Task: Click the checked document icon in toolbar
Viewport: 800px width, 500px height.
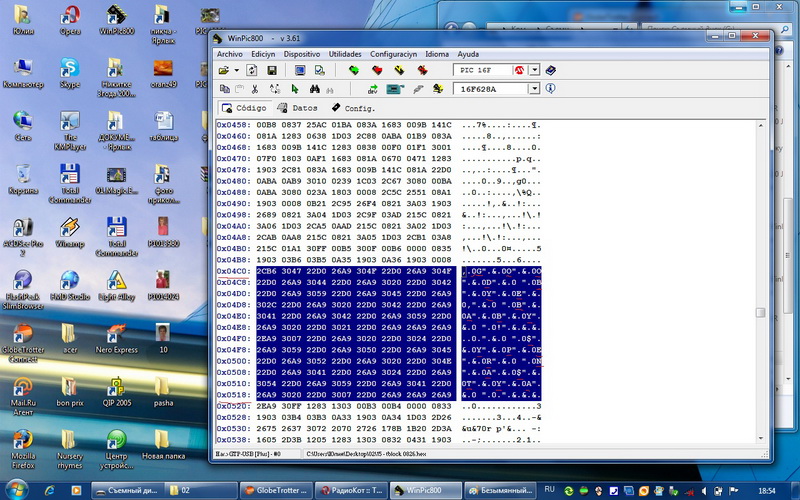Action: click(319, 70)
